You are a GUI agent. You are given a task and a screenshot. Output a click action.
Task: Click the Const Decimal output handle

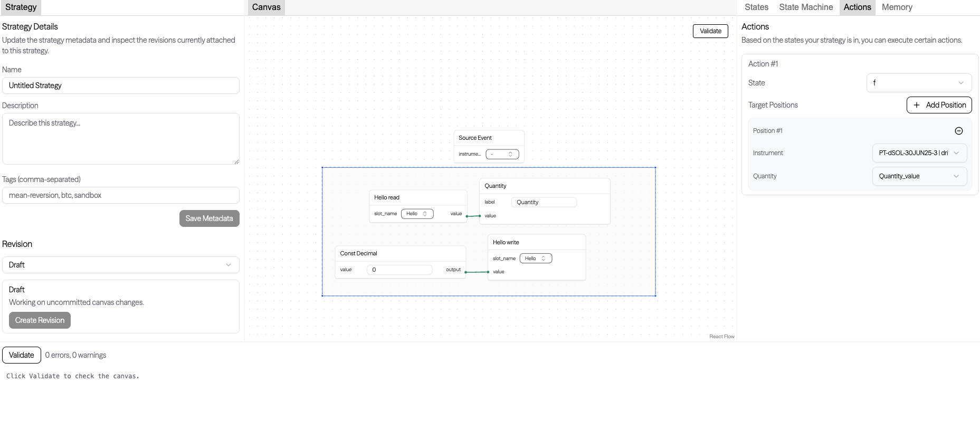click(466, 272)
